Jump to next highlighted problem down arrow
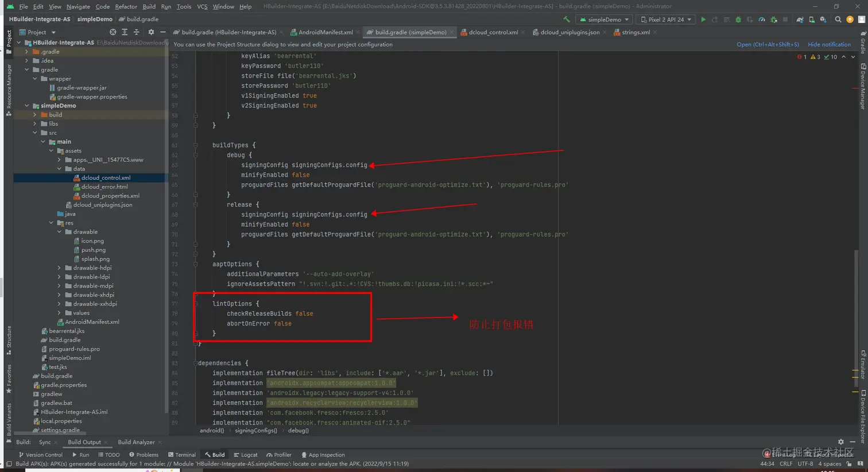The image size is (868, 472). [853, 57]
